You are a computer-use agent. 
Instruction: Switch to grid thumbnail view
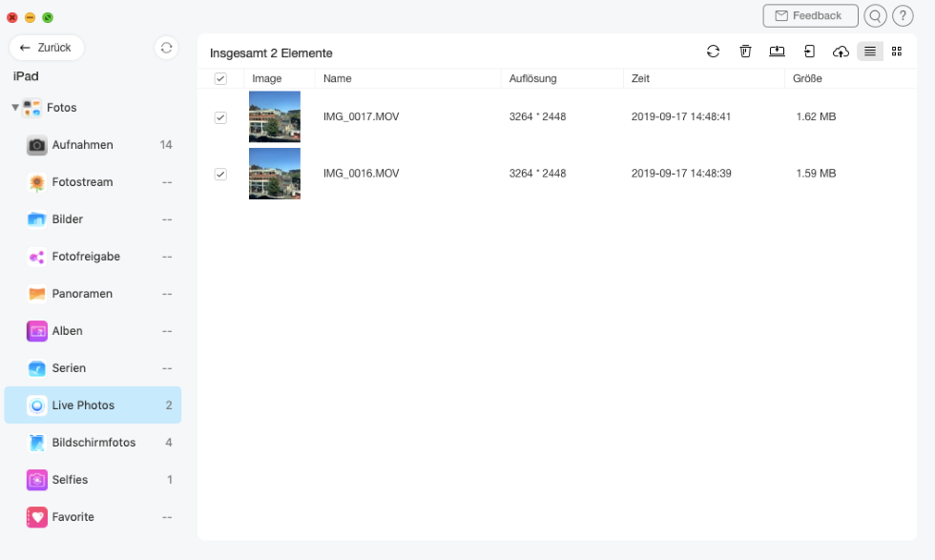click(896, 52)
